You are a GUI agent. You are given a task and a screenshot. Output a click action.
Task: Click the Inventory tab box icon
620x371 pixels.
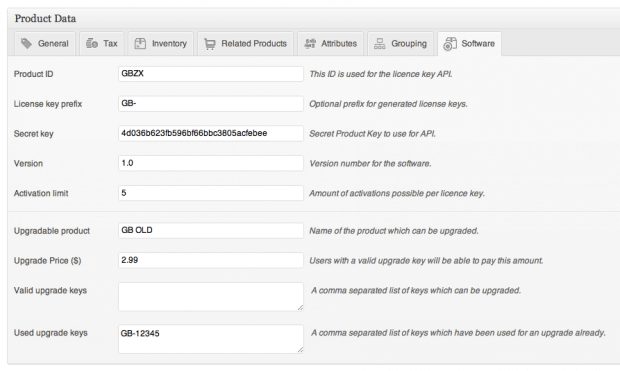140,44
